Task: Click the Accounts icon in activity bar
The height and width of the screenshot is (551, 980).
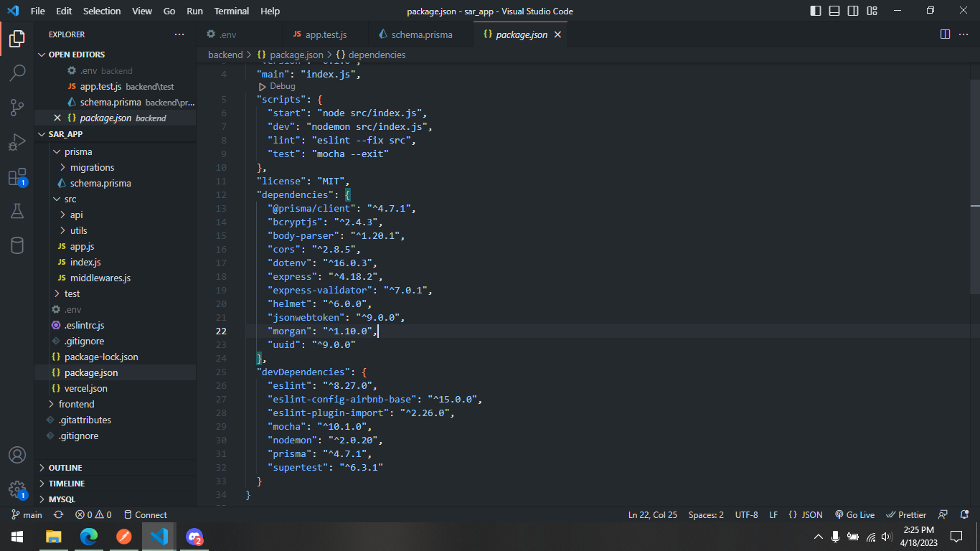Action: [x=17, y=455]
